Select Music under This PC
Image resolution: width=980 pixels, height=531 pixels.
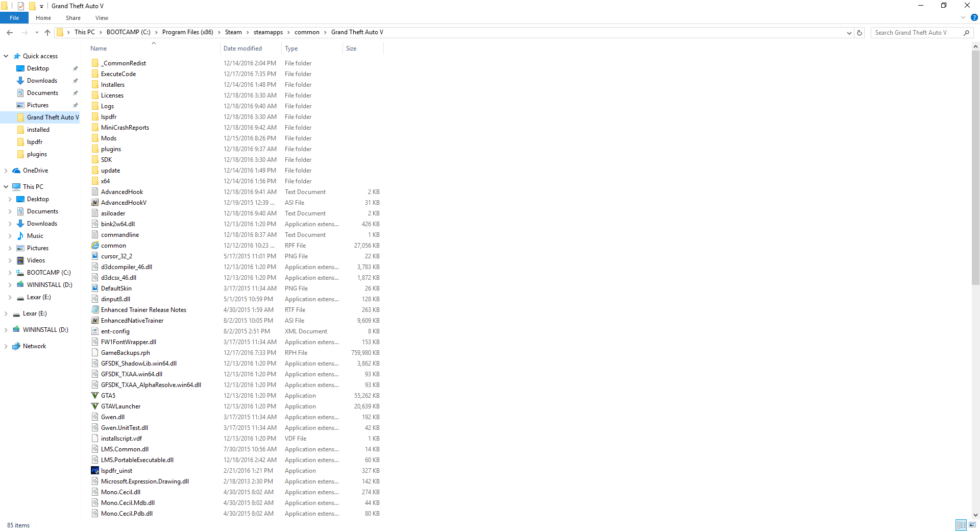click(35, 236)
